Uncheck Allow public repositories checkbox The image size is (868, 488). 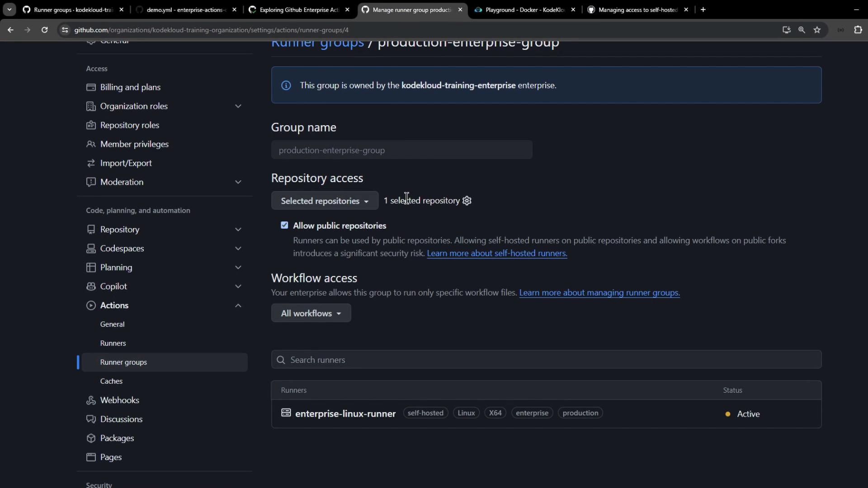(x=284, y=225)
